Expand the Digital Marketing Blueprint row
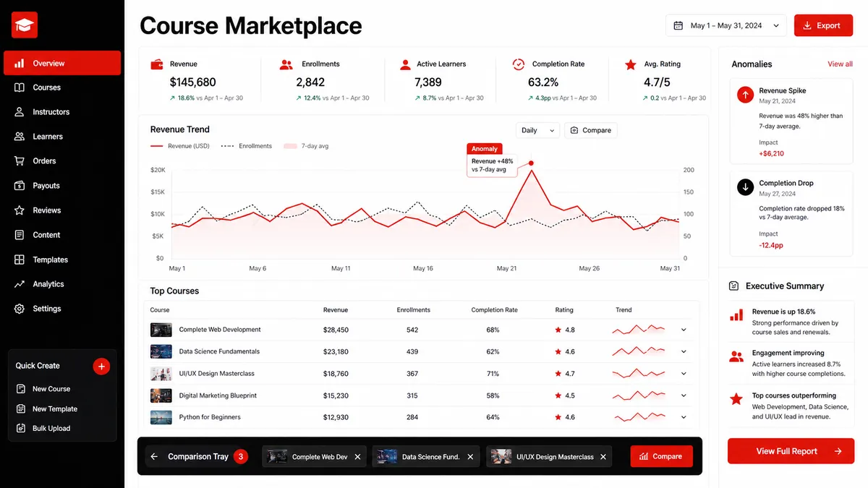 684,395
